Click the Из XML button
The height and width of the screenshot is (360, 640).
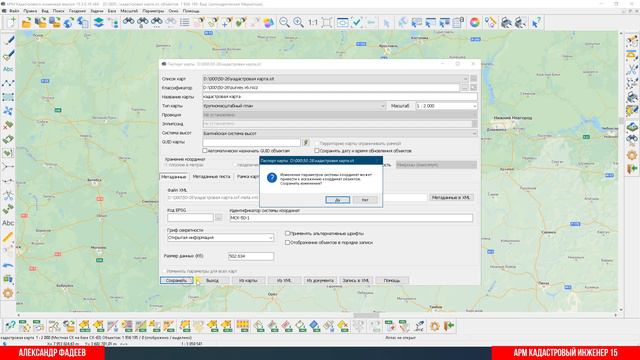click(x=284, y=280)
